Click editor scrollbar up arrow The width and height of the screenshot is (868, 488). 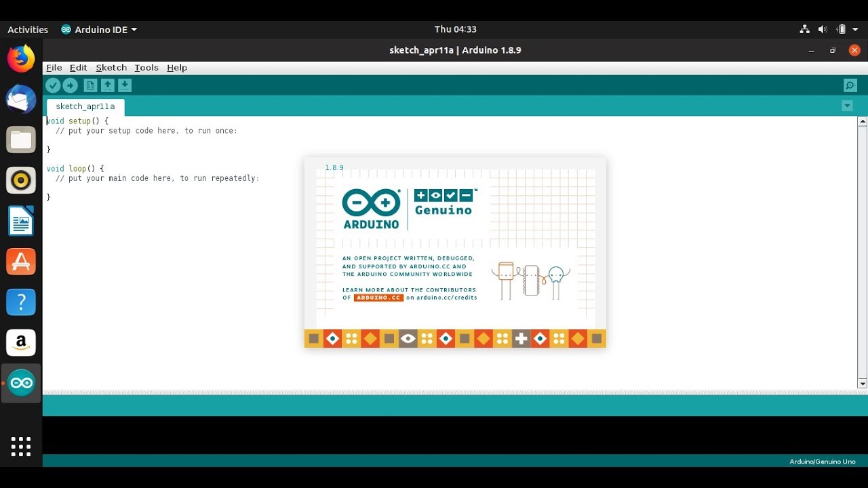point(863,122)
